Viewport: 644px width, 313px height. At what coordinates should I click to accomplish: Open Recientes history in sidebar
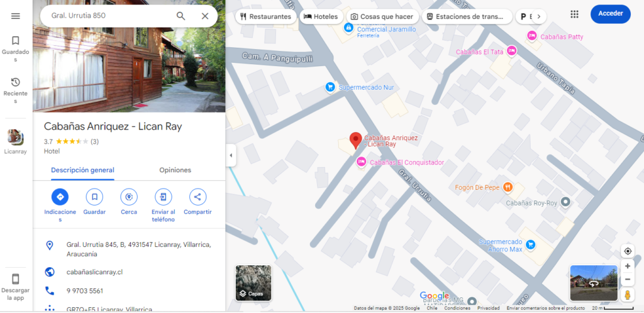(16, 90)
